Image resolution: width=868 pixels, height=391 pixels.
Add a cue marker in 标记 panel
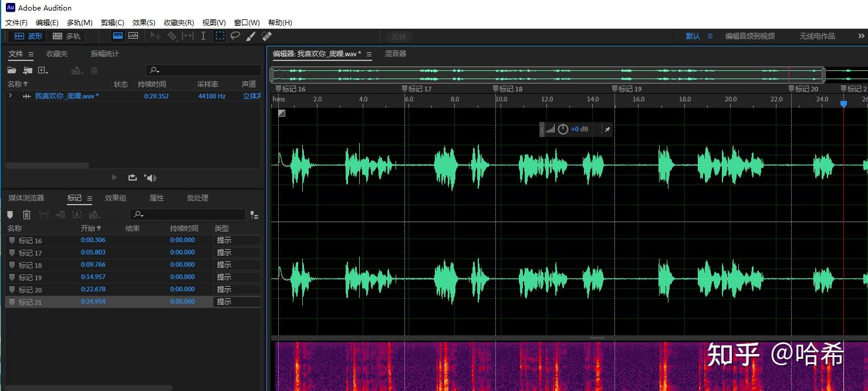[10, 215]
